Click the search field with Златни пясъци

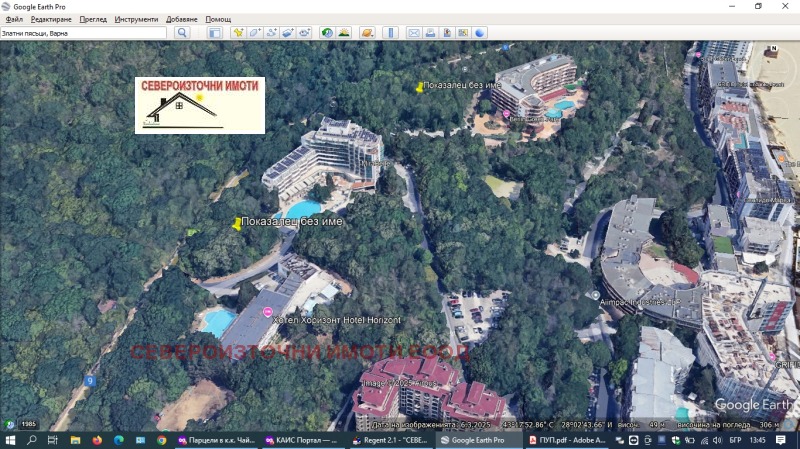pos(84,33)
